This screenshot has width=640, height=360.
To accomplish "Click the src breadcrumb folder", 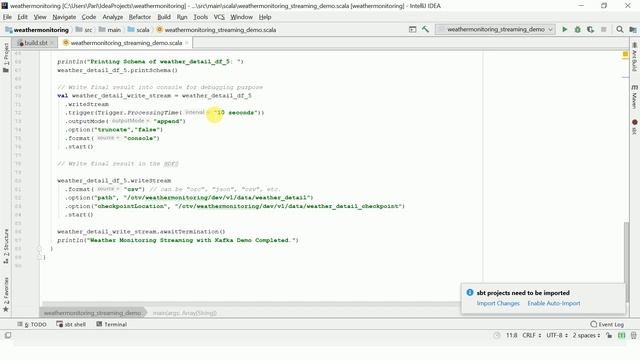I will (84, 30).
